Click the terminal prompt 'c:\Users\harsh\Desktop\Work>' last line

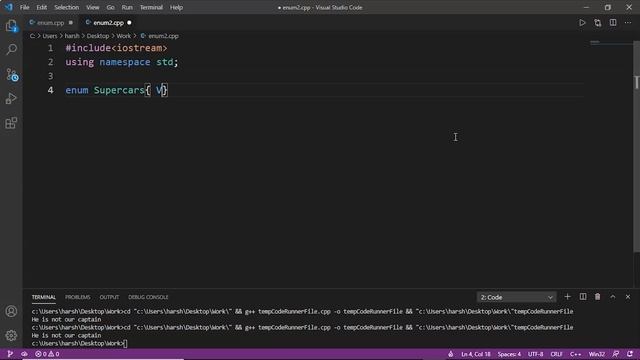[x=77, y=344]
